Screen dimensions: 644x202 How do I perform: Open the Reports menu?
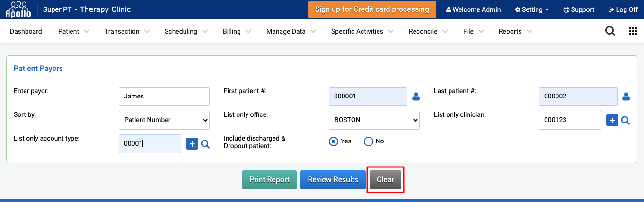pos(515,31)
